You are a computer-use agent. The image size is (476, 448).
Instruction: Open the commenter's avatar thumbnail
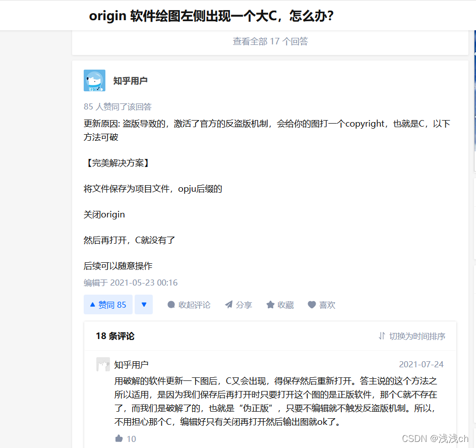(x=103, y=364)
